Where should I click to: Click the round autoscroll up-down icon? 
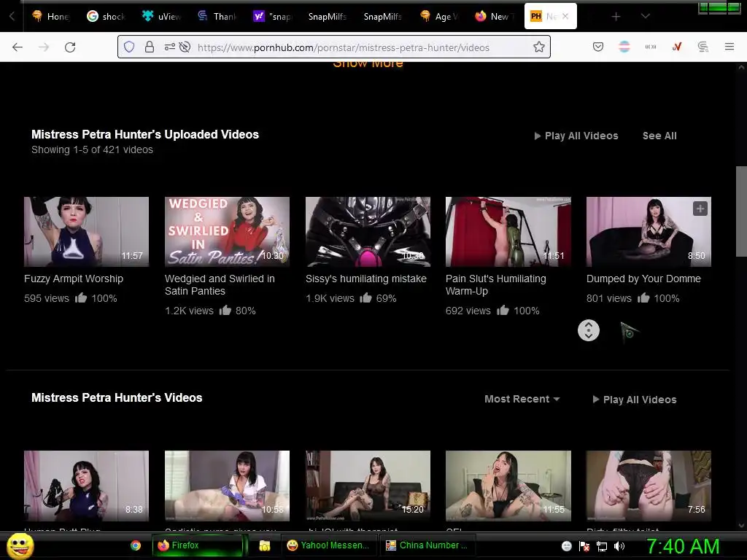[x=589, y=330]
